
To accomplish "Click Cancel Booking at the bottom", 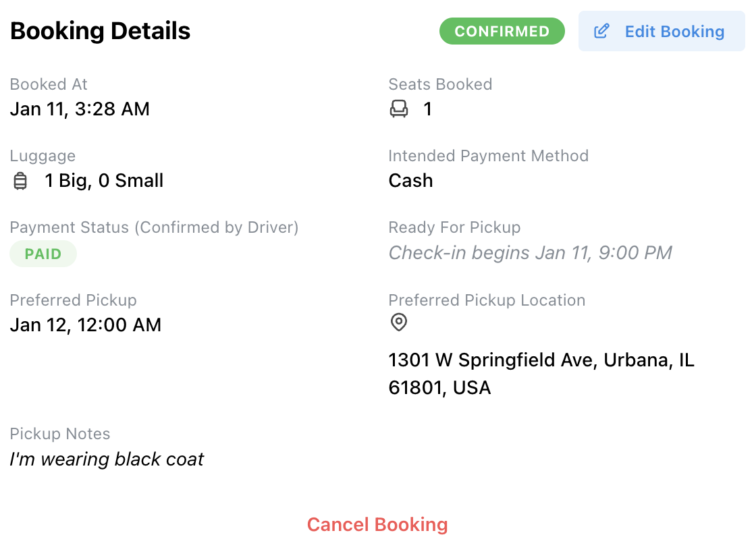I will pyautogui.click(x=377, y=524).
